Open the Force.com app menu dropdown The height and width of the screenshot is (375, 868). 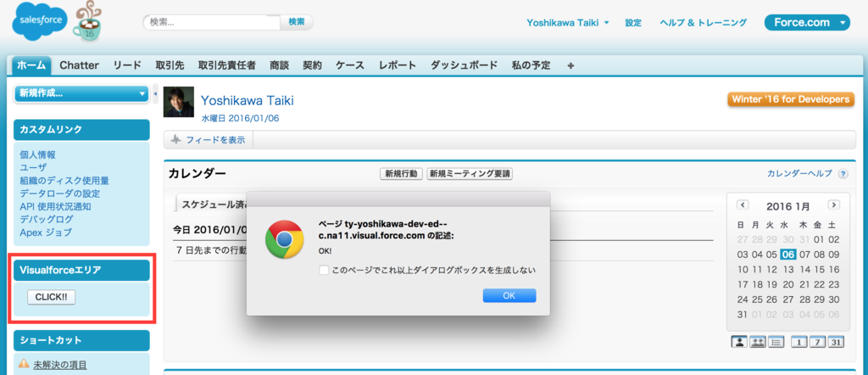[807, 23]
